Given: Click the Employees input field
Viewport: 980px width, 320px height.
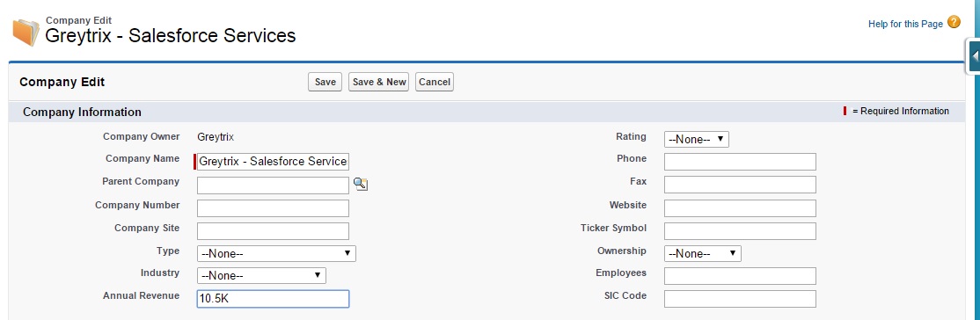Looking at the screenshot, I should [740, 276].
